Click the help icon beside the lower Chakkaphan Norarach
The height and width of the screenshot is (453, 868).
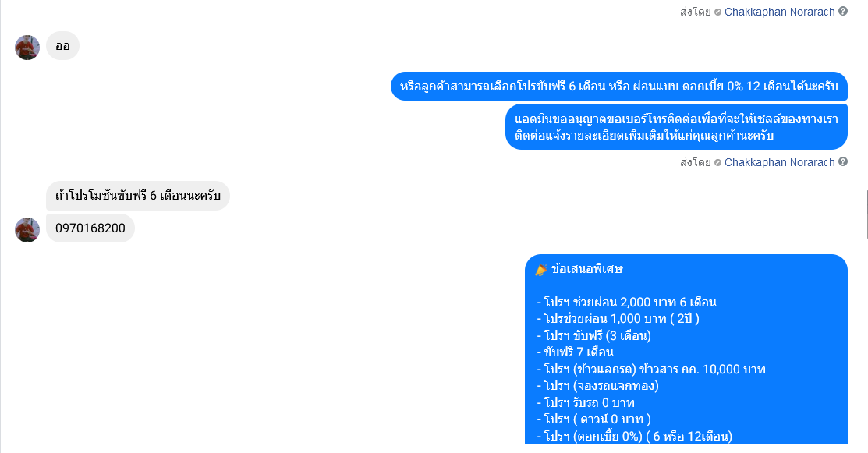(x=842, y=161)
